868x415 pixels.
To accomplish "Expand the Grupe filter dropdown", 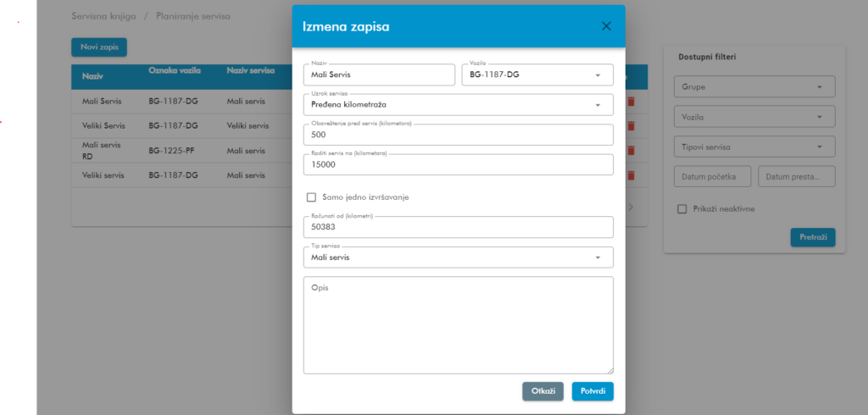I will pyautogui.click(x=754, y=87).
